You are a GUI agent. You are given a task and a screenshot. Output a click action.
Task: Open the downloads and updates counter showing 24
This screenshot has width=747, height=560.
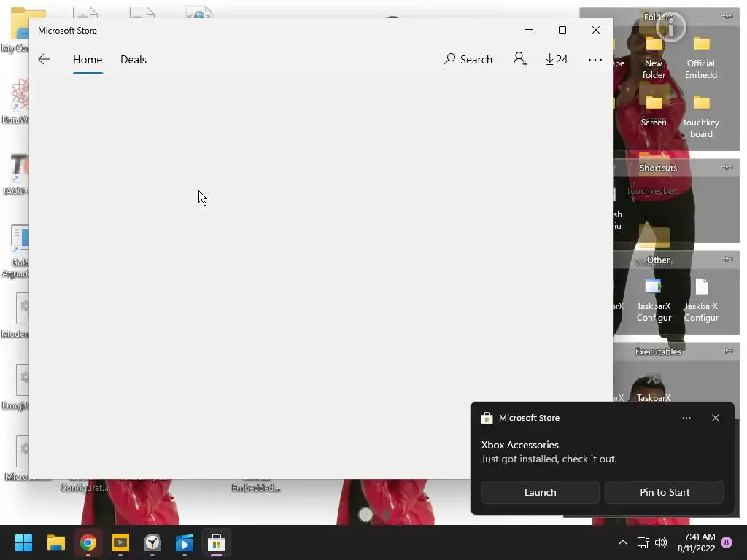click(557, 60)
